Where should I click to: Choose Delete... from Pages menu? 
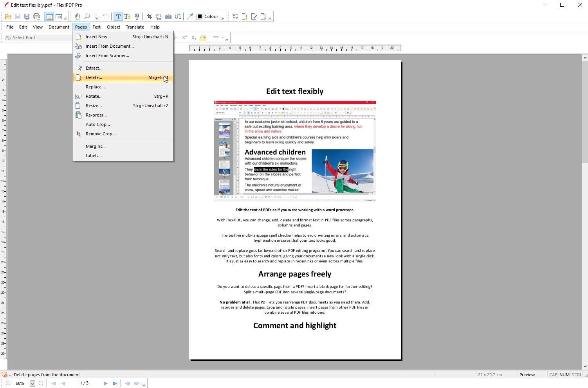[x=94, y=77]
